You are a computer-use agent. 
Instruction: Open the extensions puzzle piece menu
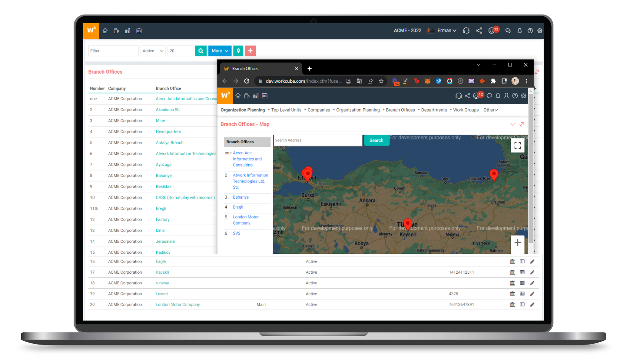click(x=493, y=81)
